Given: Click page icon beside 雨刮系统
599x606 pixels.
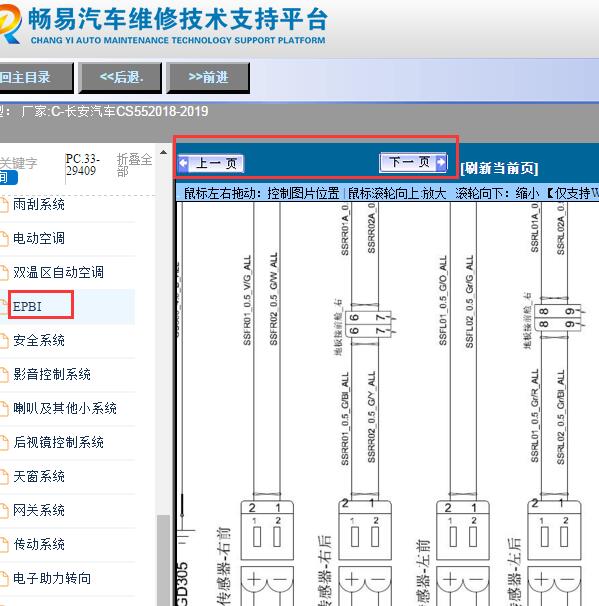Looking at the screenshot, I should coord(4,205).
